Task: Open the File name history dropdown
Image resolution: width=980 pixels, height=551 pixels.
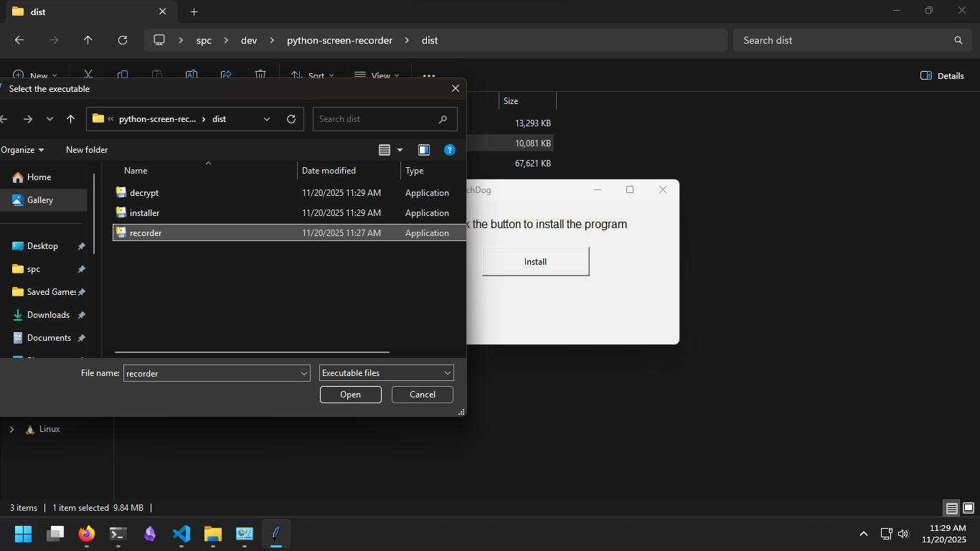Action: click(303, 373)
